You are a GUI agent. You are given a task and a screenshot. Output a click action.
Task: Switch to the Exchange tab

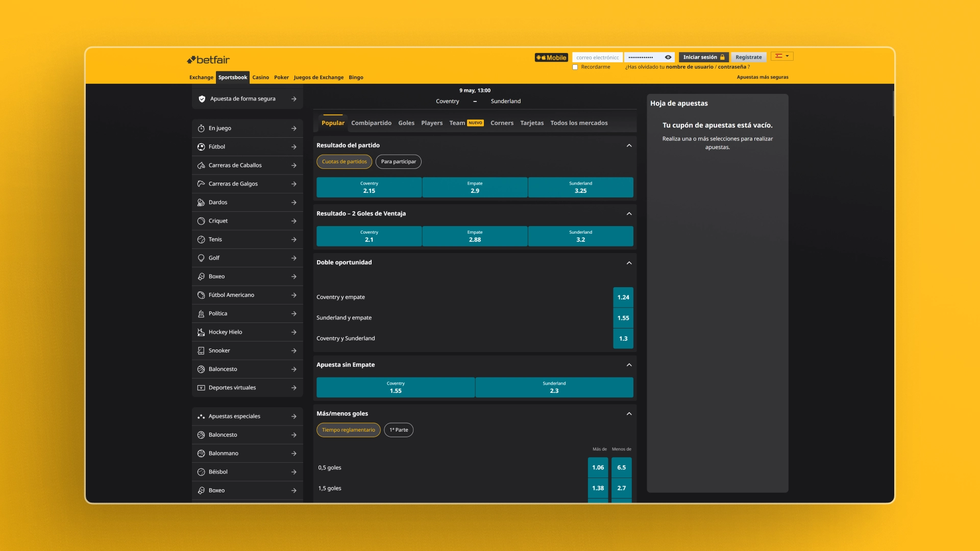coord(201,78)
